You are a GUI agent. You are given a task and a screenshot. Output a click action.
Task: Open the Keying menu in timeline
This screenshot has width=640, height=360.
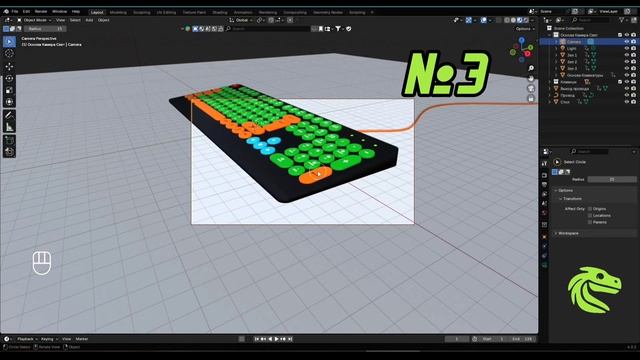click(49, 339)
